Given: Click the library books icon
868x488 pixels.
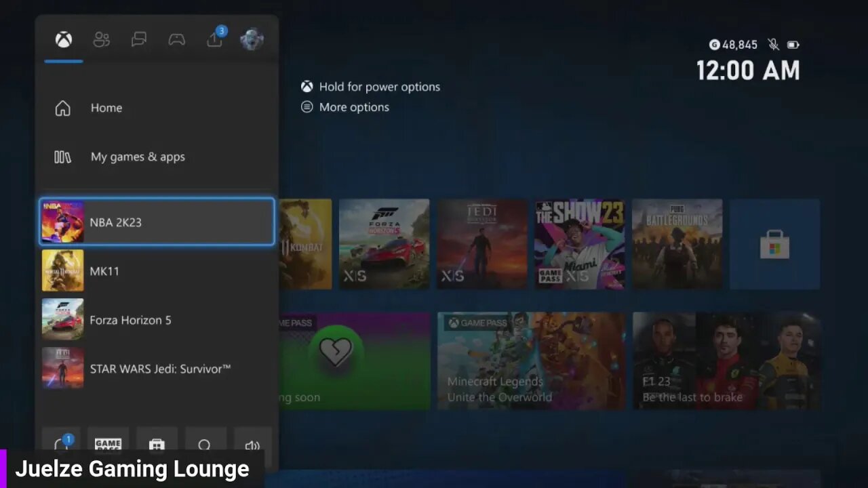Looking at the screenshot, I should coord(62,157).
